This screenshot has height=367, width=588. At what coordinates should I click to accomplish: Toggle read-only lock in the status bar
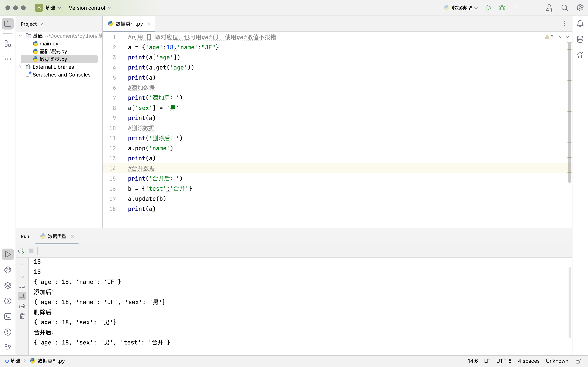[x=578, y=361]
